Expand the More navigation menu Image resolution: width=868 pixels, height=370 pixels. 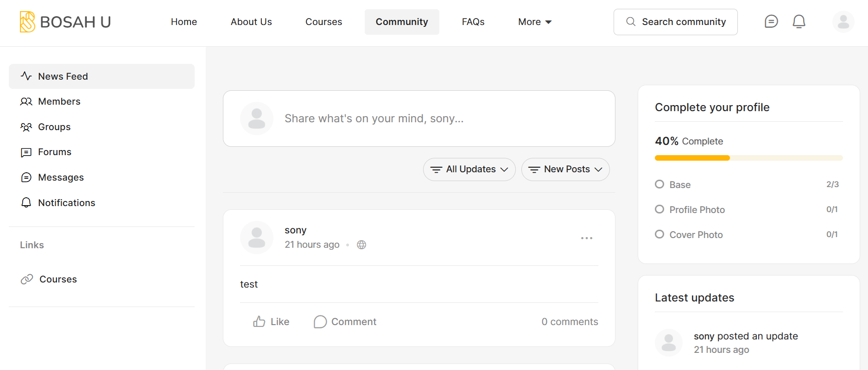535,22
